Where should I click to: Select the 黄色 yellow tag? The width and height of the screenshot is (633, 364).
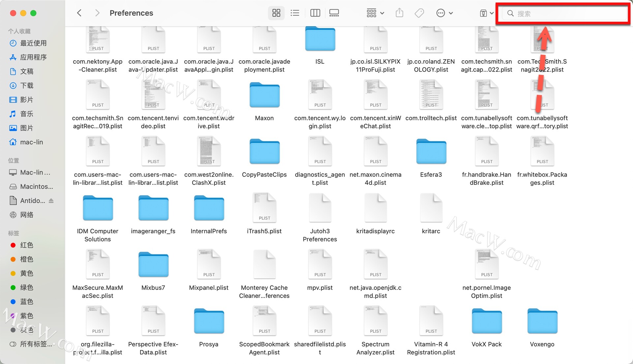(22, 273)
